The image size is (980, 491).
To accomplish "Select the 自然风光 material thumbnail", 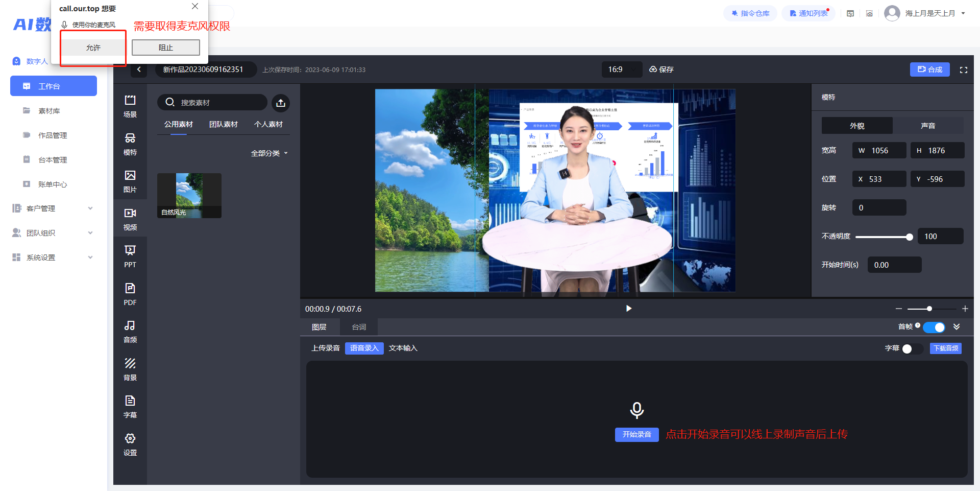I will tap(189, 196).
